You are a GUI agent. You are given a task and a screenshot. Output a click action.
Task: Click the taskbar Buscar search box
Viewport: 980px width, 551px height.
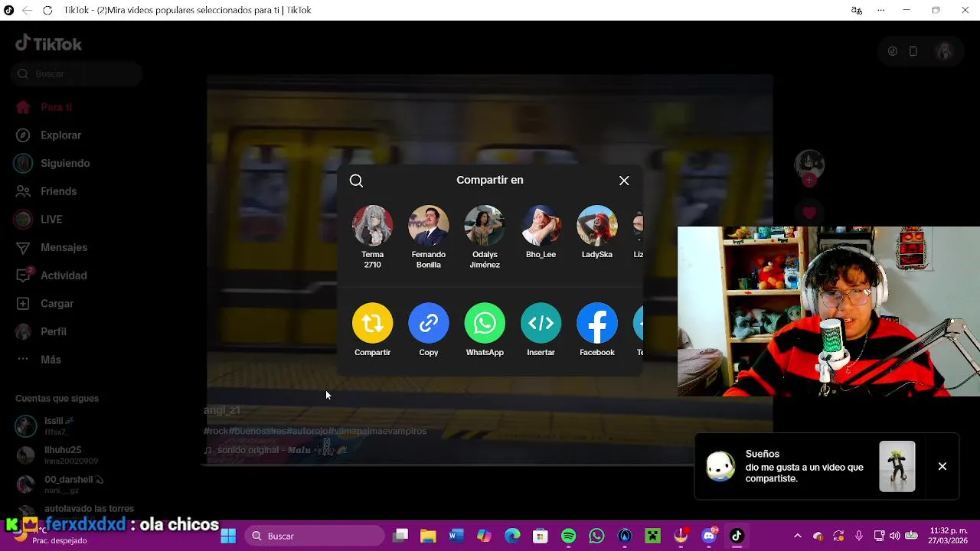(314, 536)
